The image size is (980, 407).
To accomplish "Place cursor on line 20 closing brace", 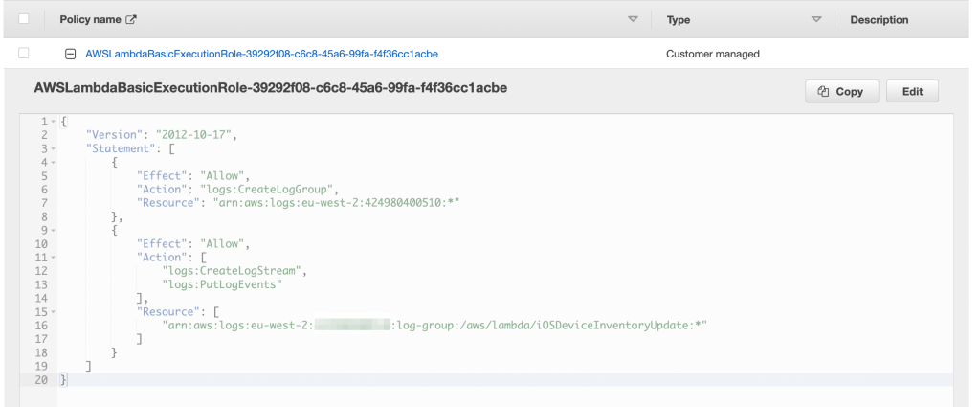I will 65,380.
